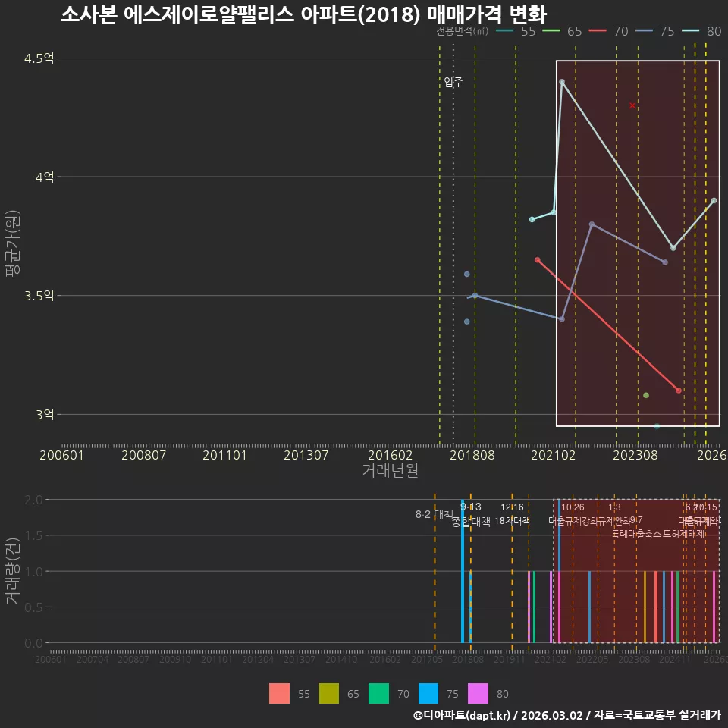Click the 201602 label on price chart axis
This screenshot has height=728, width=728.
coord(390,455)
